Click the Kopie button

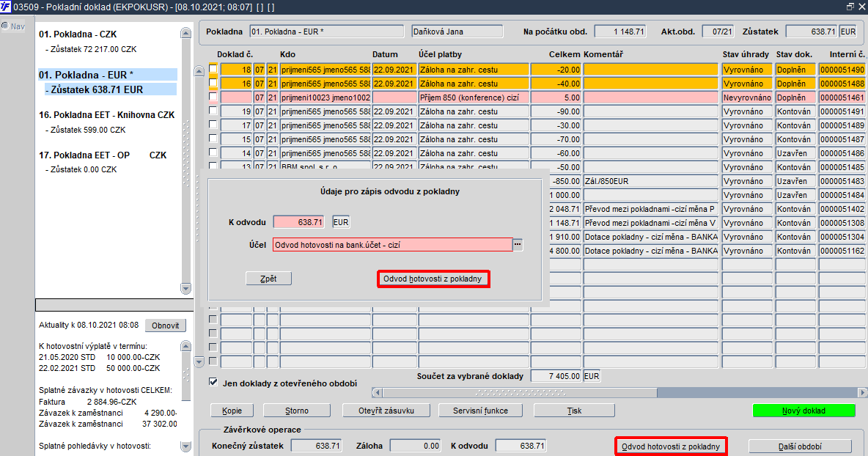click(x=232, y=411)
